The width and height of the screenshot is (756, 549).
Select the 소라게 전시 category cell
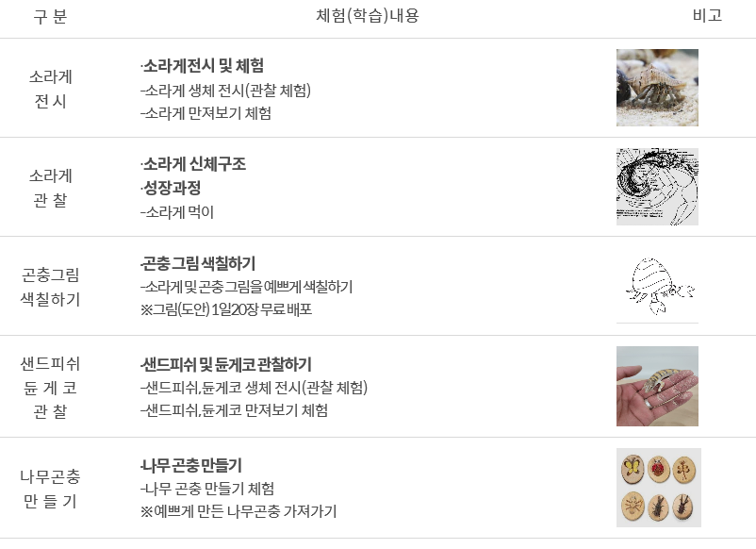50,89
